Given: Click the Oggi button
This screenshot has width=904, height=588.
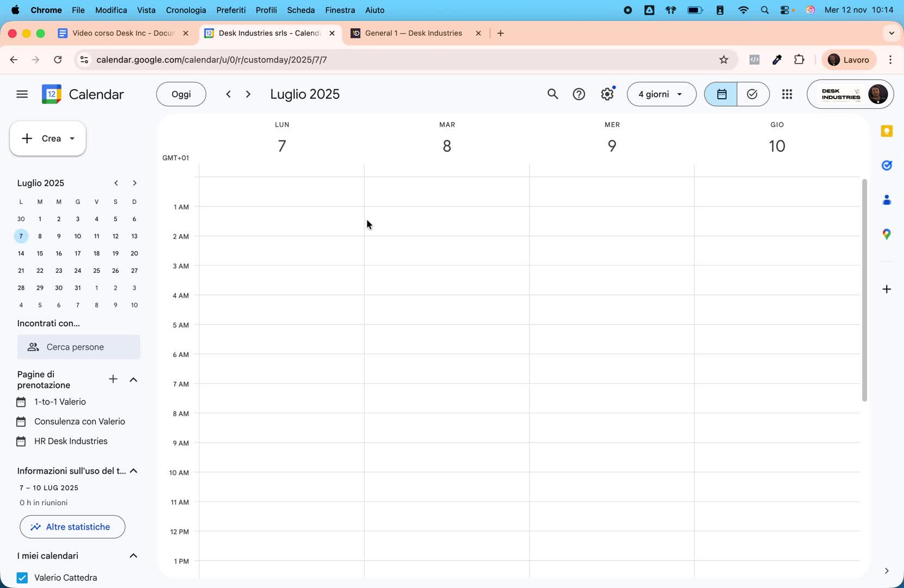Looking at the screenshot, I should 181,94.
